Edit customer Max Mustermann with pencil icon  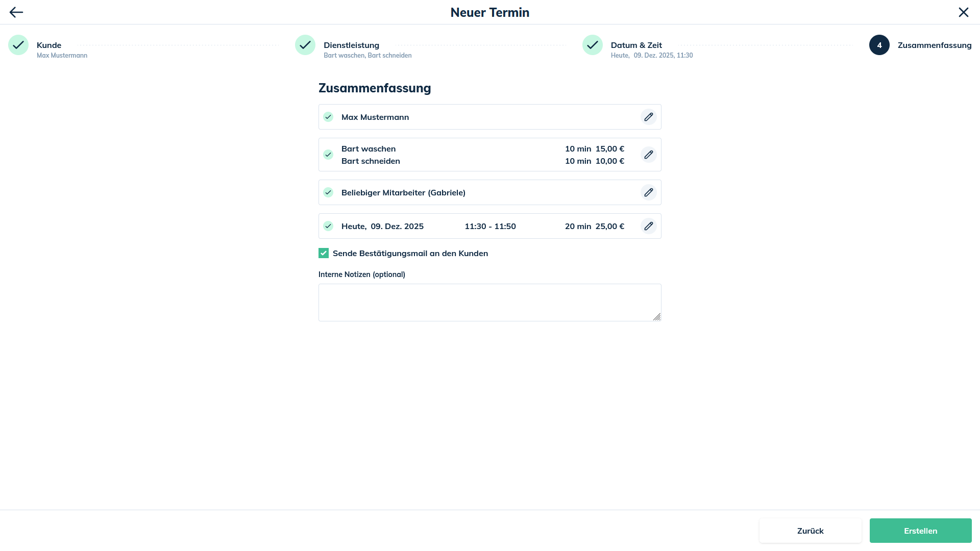coord(648,117)
